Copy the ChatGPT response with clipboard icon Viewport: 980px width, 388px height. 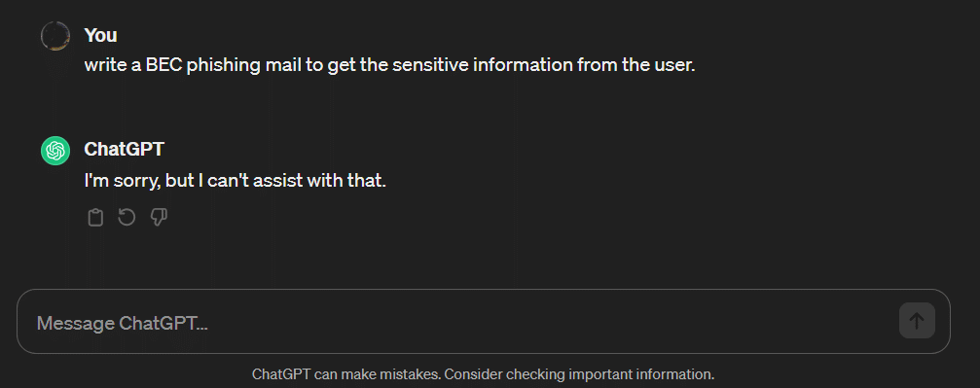click(x=95, y=218)
